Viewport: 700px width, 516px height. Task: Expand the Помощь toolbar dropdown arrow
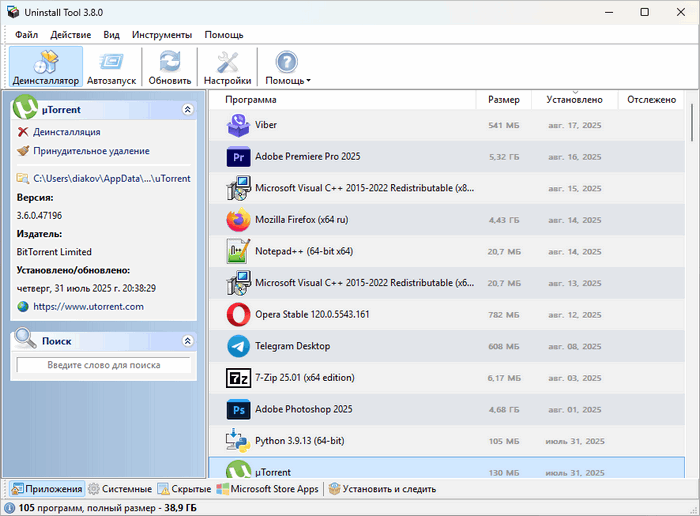pos(309,81)
